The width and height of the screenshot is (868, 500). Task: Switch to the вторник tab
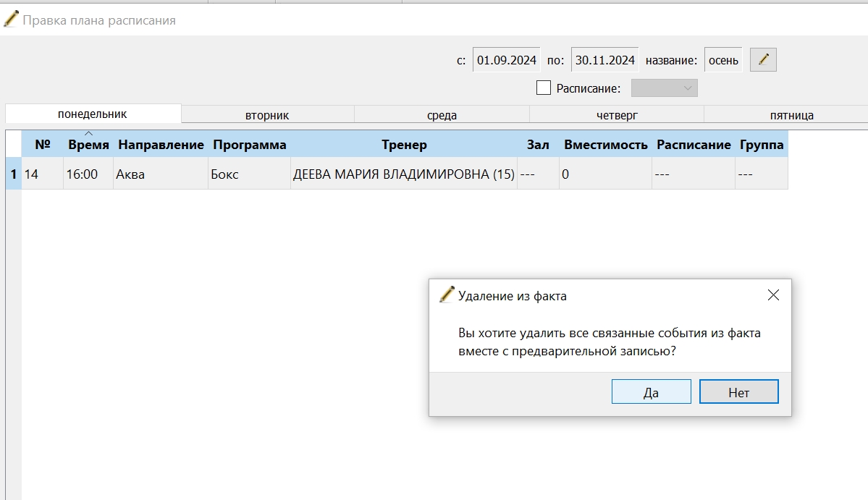point(267,115)
